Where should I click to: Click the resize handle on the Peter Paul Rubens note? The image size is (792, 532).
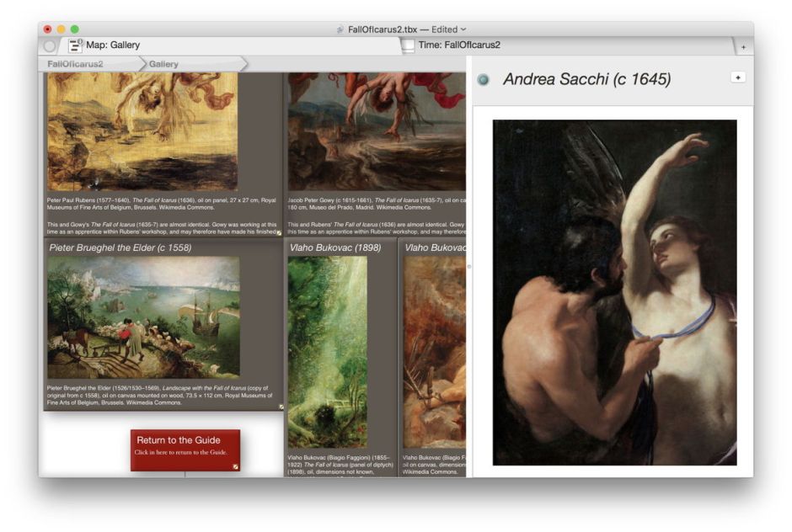click(x=279, y=232)
